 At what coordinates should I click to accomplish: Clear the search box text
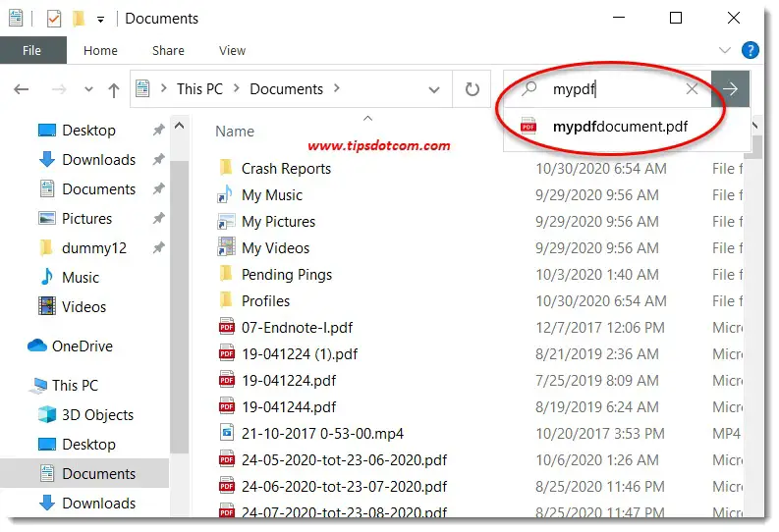pyautogui.click(x=692, y=89)
